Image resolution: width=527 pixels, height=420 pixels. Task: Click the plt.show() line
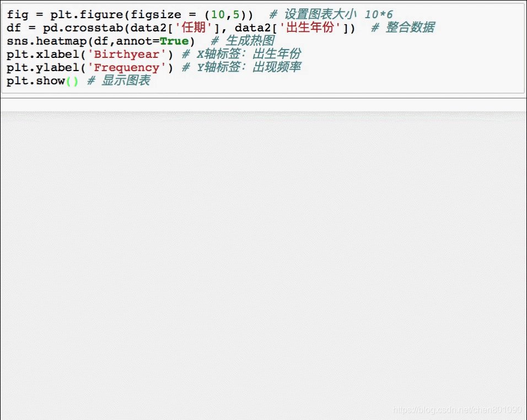coord(79,80)
